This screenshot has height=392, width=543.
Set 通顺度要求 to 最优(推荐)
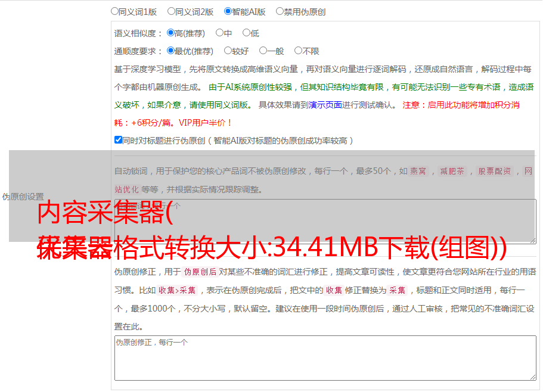(x=170, y=51)
